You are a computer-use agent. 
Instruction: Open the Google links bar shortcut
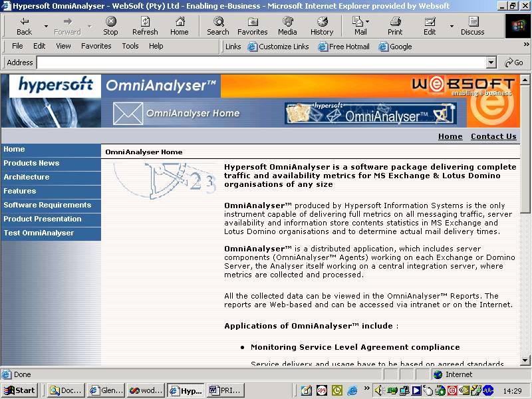(395, 47)
